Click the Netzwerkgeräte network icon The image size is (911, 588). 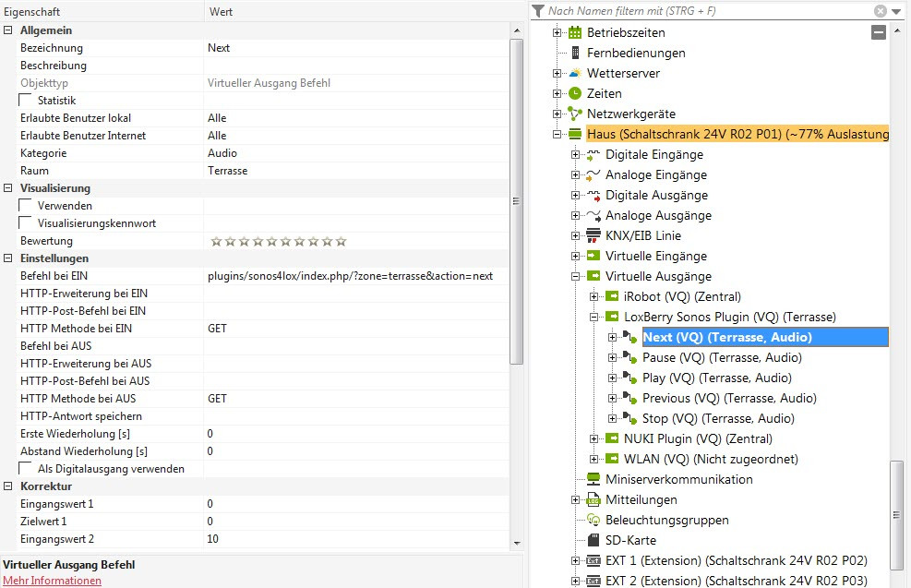pyautogui.click(x=575, y=114)
